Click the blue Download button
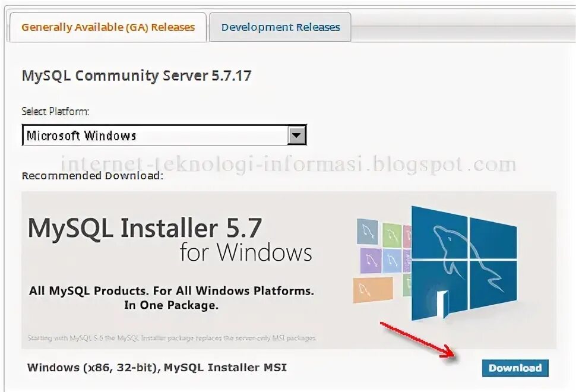 (515, 368)
